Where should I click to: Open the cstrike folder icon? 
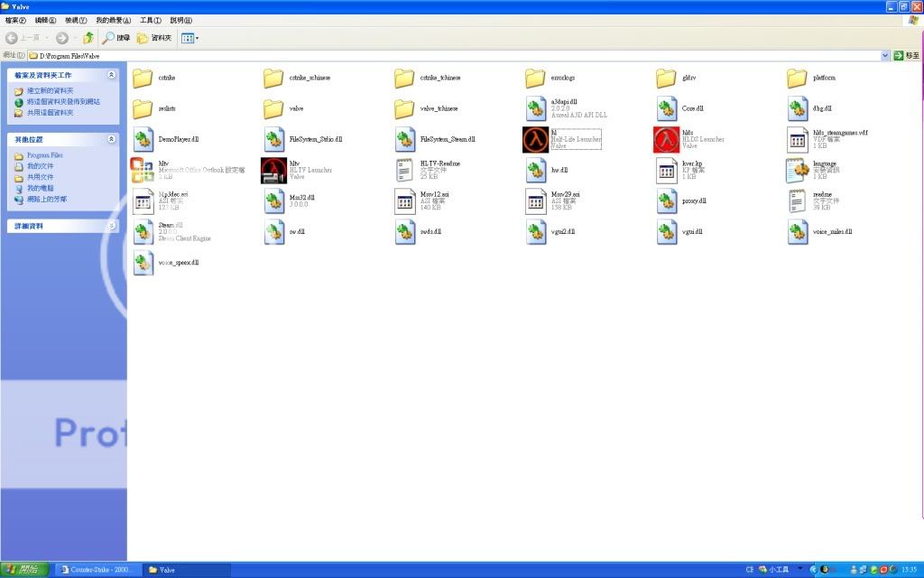[143, 79]
